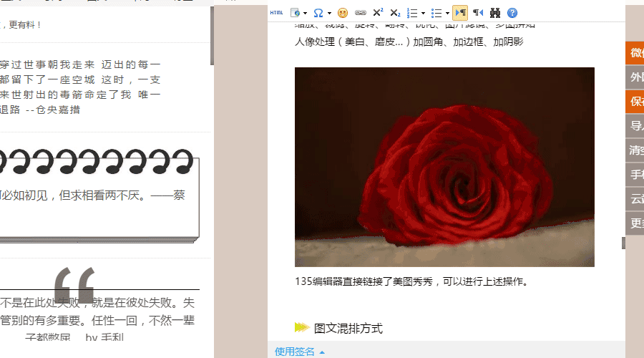
Task: Click the yellow arrow heading decoration icon
Action: (x=302, y=327)
